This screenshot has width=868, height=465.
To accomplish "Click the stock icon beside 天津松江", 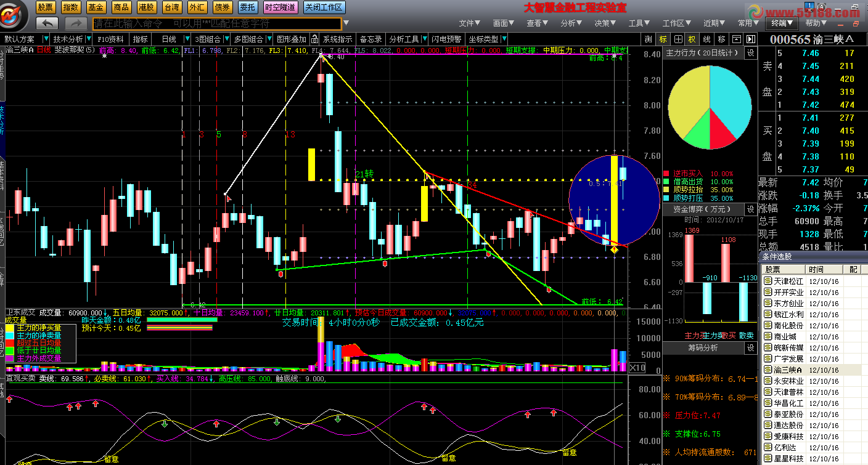I will [x=768, y=281].
